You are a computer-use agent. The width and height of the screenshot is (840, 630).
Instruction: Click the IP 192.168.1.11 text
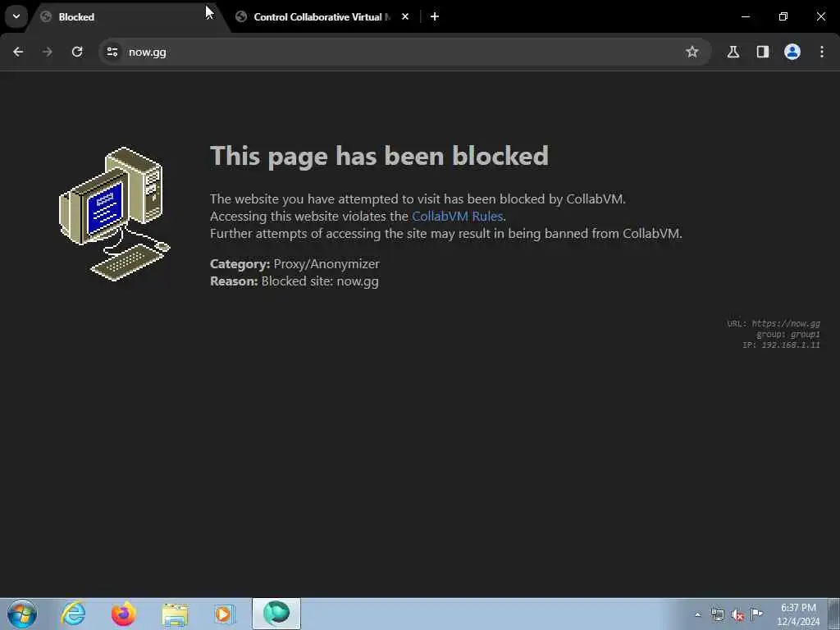(781, 345)
